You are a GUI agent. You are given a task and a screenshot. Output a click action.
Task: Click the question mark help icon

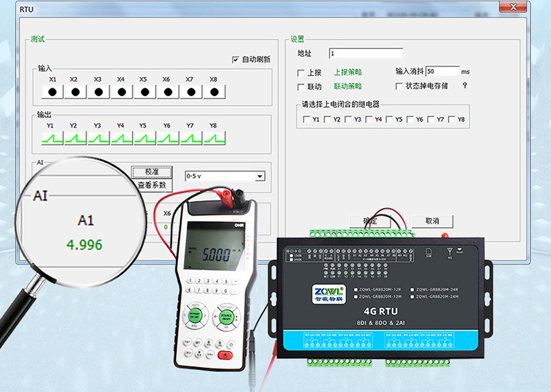[x=464, y=86]
